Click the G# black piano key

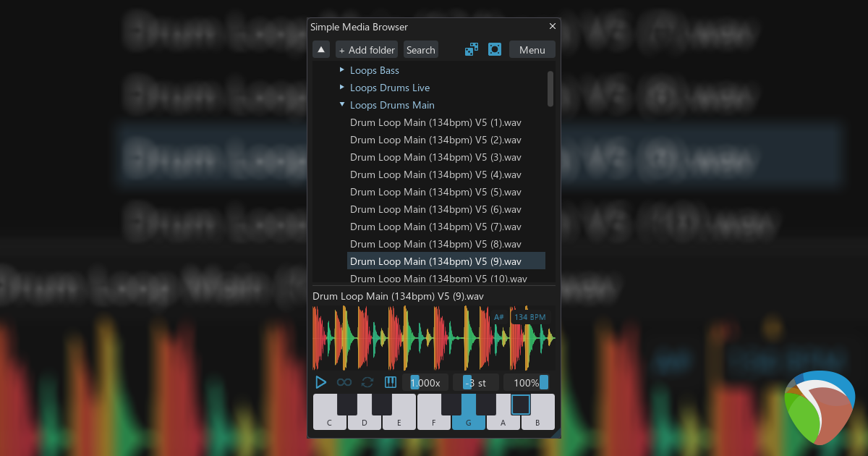point(486,404)
